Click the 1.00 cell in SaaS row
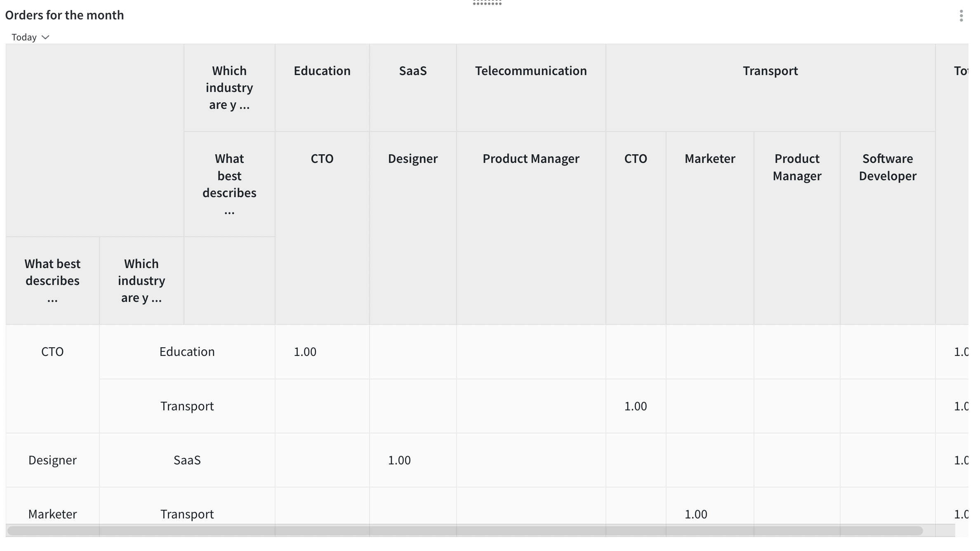This screenshot has width=980, height=551. pyautogui.click(x=399, y=460)
